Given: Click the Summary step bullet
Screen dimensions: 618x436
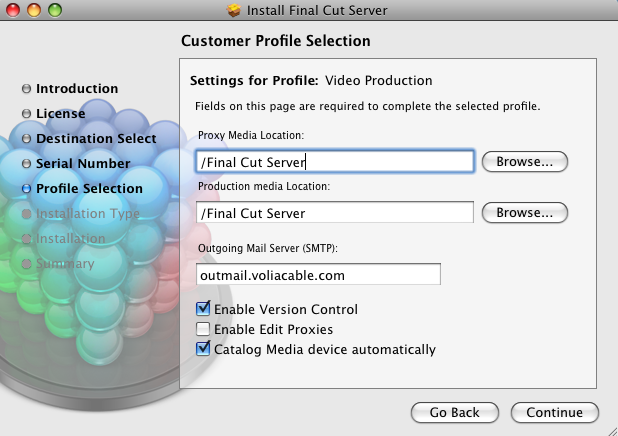Looking at the screenshot, I should click(x=26, y=264).
